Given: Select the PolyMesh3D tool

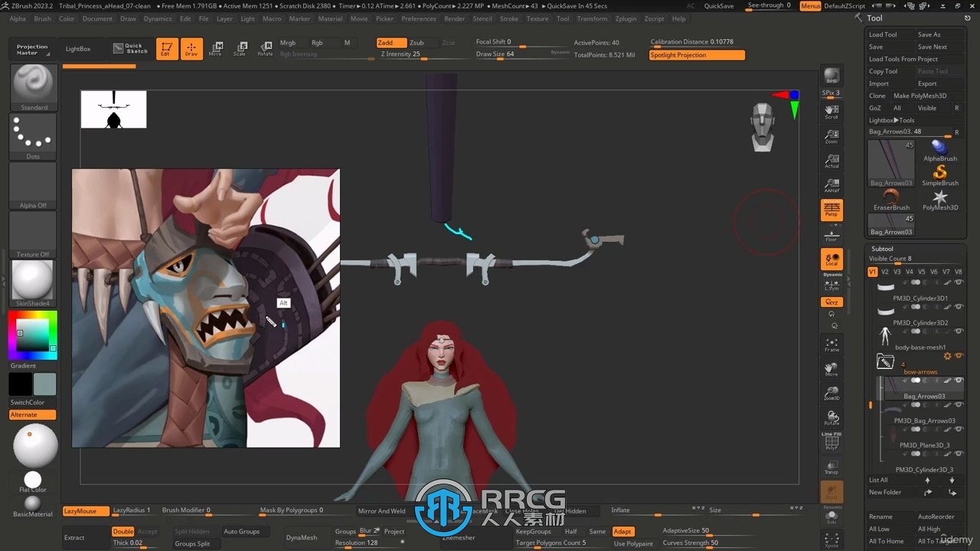Looking at the screenshot, I should pyautogui.click(x=940, y=200).
